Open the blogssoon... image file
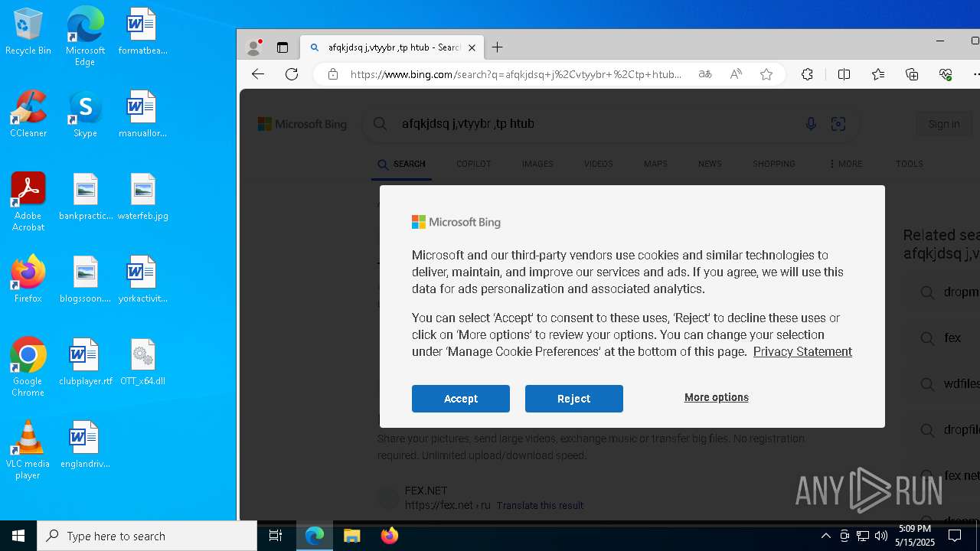Screen dimensions: 980x551 [x=85, y=279]
